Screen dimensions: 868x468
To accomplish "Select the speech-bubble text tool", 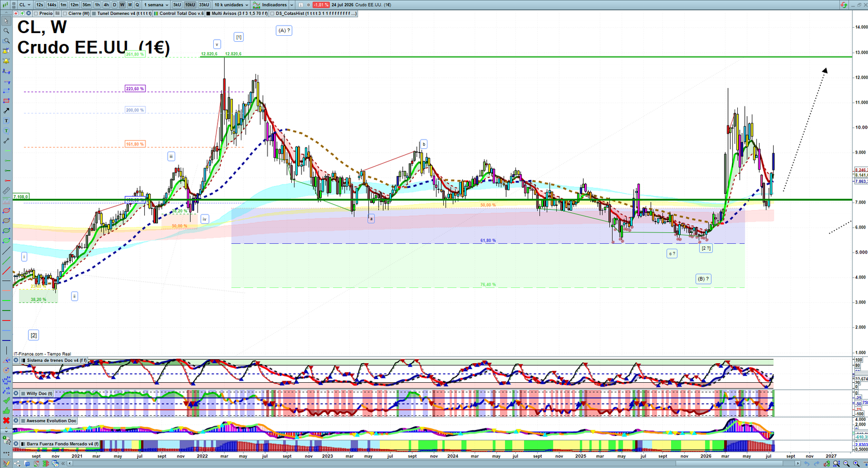I will pos(7,130).
